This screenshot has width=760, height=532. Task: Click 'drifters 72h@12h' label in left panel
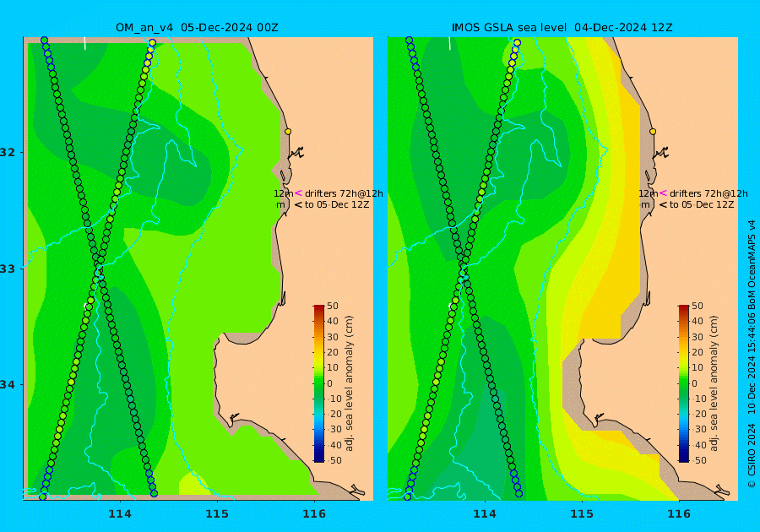point(344,193)
